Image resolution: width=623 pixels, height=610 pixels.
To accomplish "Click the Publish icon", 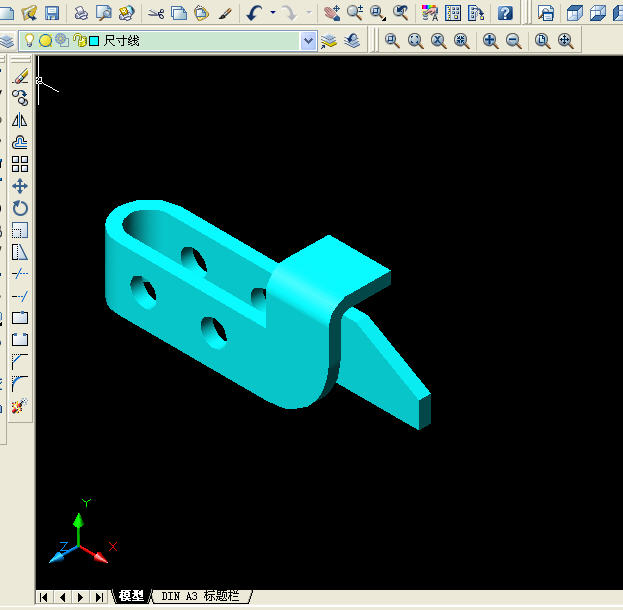I will (127, 13).
